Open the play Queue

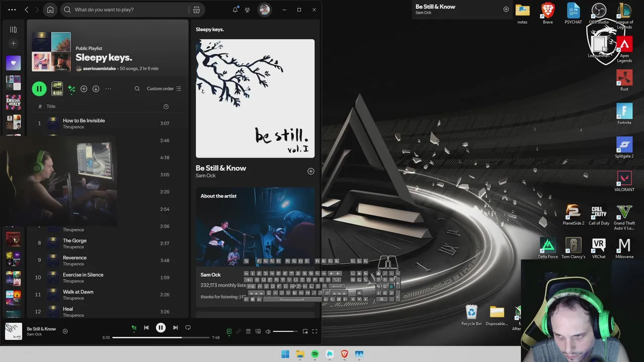coord(248,331)
